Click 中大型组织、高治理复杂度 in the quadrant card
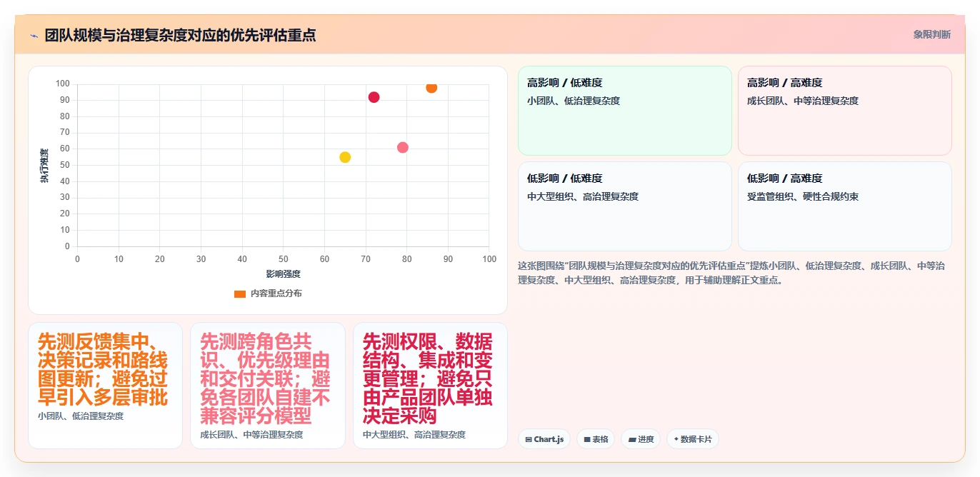The width and height of the screenshot is (980, 477). click(x=583, y=196)
